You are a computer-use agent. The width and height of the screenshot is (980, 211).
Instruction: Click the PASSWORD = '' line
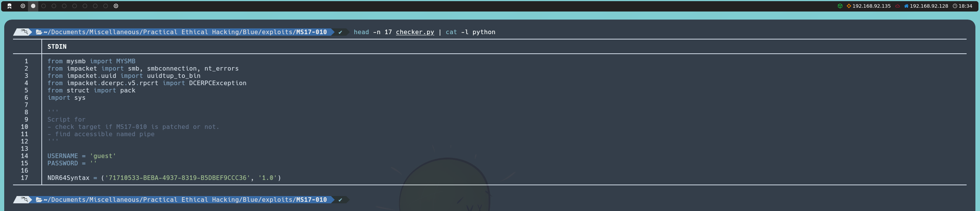tap(72, 163)
